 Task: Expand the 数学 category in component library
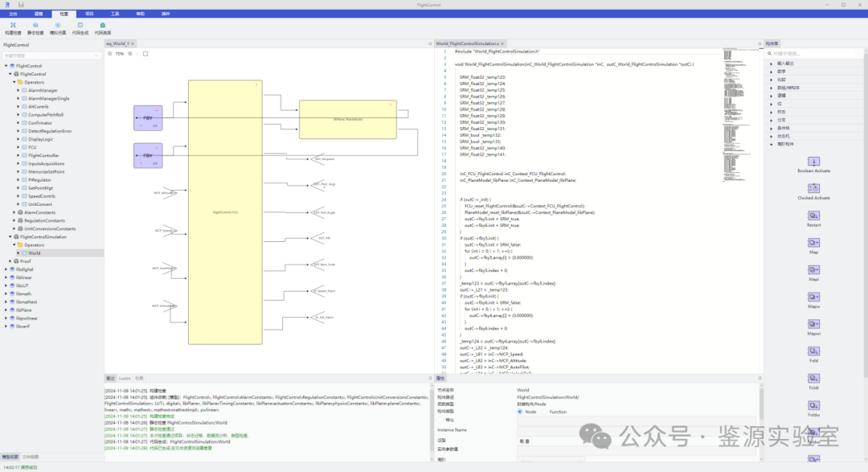point(771,72)
